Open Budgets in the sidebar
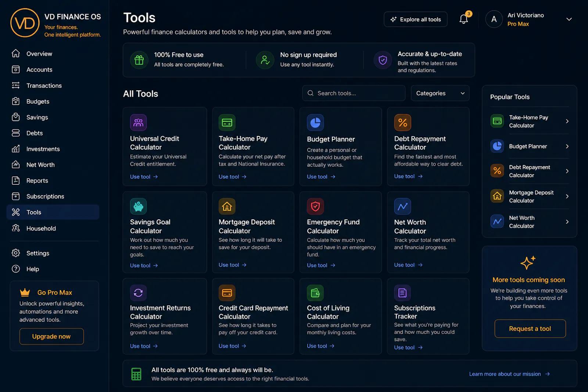The image size is (588, 392). (x=53, y=101)
